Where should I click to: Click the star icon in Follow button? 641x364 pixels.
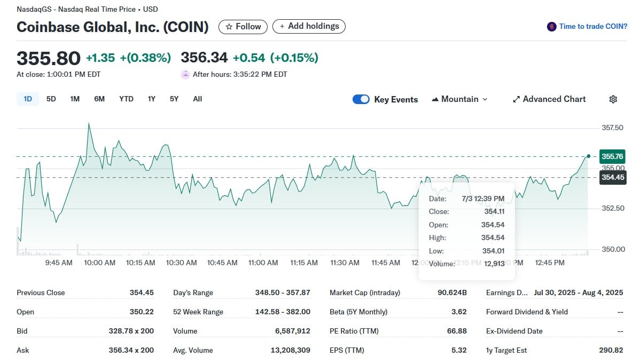pyautogui.click(x=229, y=26)
